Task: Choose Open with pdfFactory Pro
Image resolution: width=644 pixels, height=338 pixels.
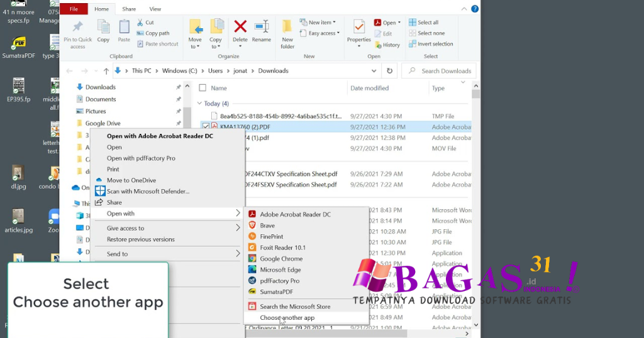Action: (141, 158)
